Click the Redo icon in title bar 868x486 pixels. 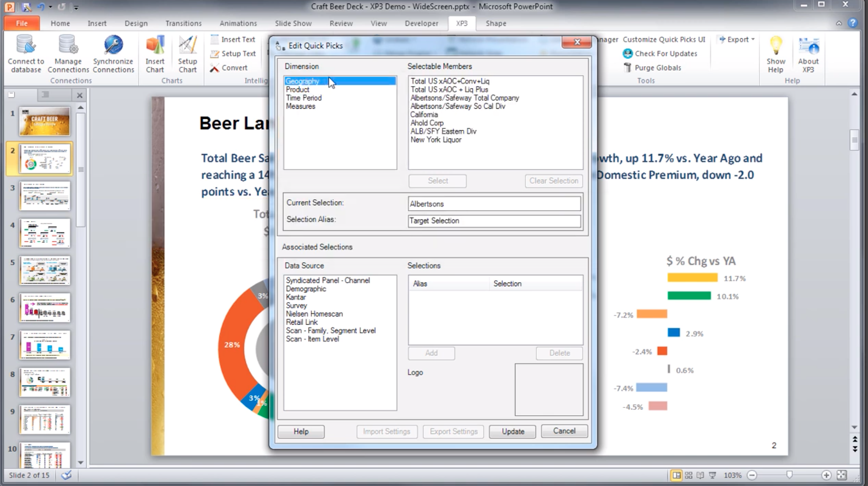(61, 7)
